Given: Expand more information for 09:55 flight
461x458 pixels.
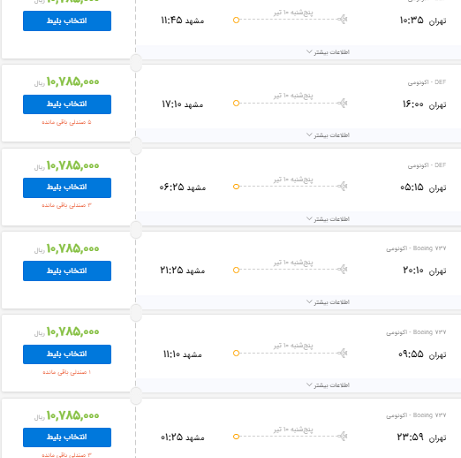Looking at the screenshot, I should tap(328, 385).
